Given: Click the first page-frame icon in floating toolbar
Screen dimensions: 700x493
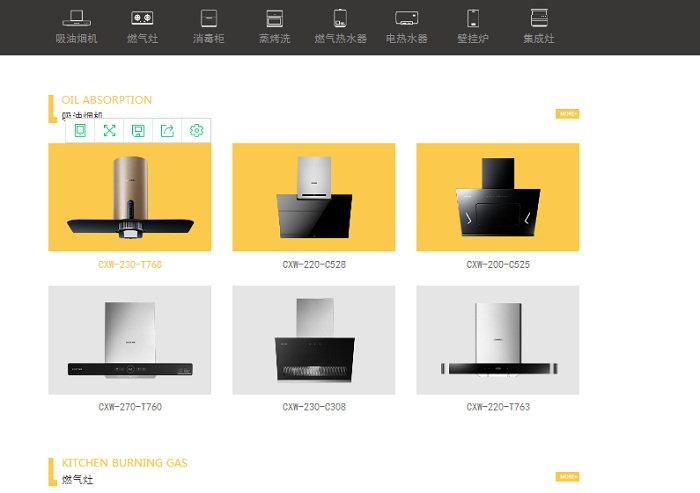Looking at the screenshot, I should coord(80,131).
